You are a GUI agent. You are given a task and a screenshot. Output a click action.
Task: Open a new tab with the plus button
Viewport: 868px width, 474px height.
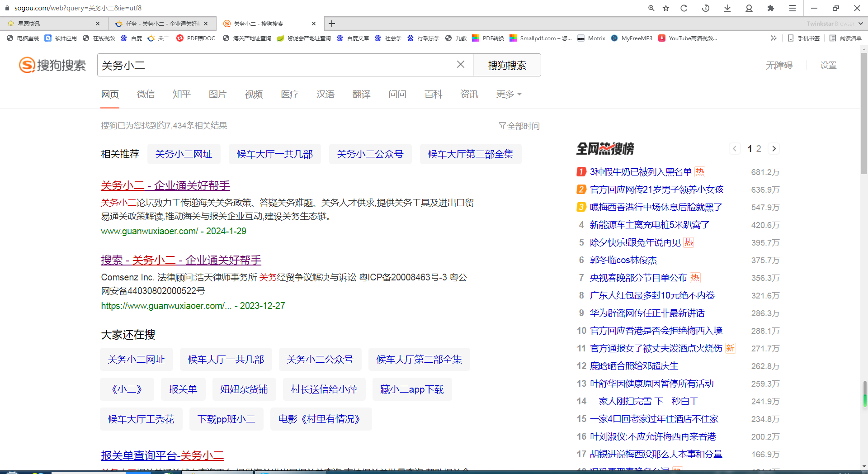(x=332, y=24)
